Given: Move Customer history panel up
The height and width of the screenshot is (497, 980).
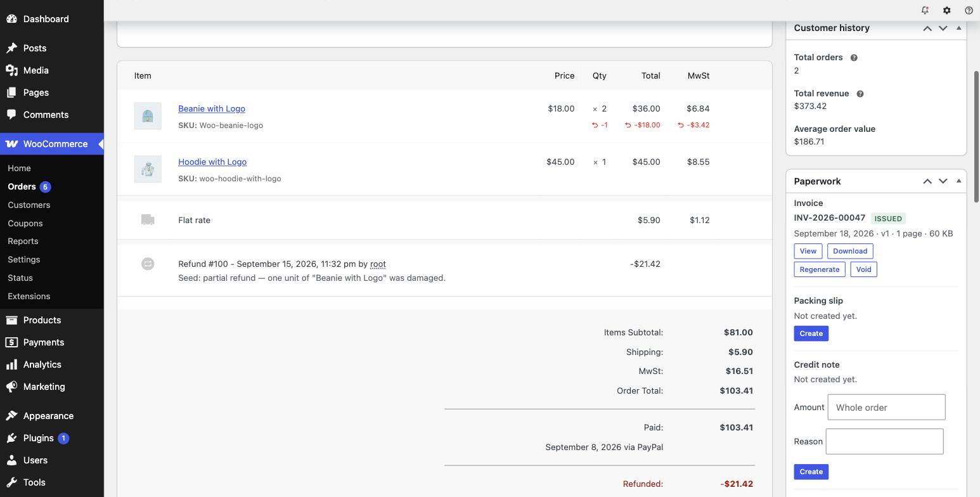Looking at the screenshot, I should [927, 28].
